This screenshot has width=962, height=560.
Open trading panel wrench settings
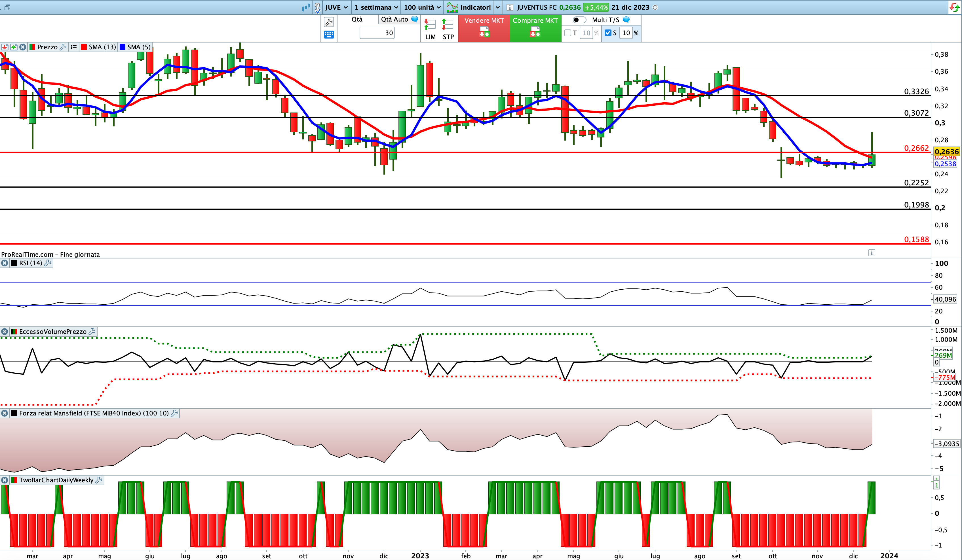point(329,22)
